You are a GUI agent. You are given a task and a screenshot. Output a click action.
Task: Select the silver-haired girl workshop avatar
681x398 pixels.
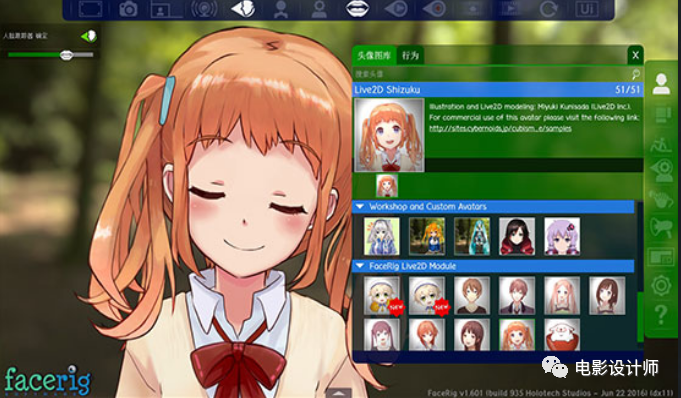[x=381, y=236]
